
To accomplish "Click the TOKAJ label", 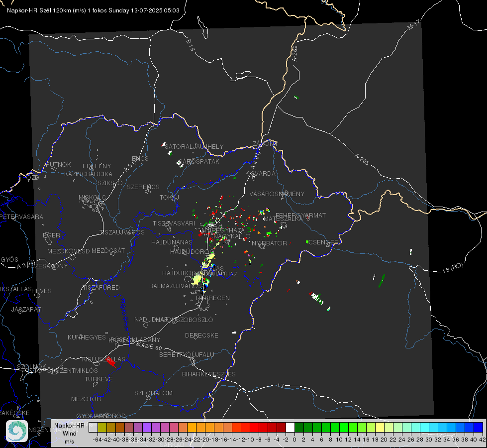I will click(x=169, y=198).
